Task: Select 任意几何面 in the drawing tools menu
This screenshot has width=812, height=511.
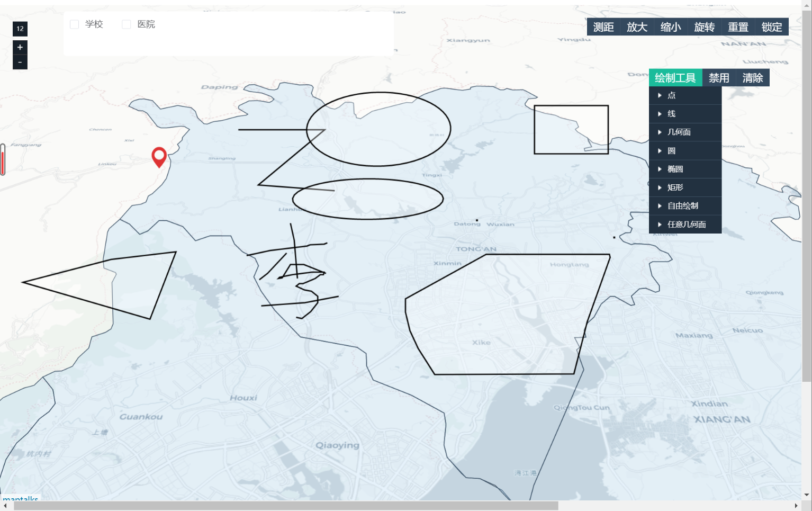Action: pyautogui.click(x=685, y=225)
